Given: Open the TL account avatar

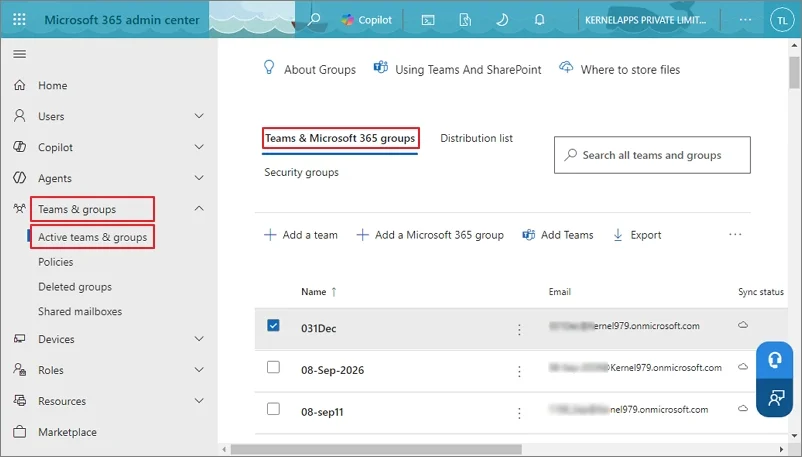Looking at the screenshot, I should pos(782,20).
